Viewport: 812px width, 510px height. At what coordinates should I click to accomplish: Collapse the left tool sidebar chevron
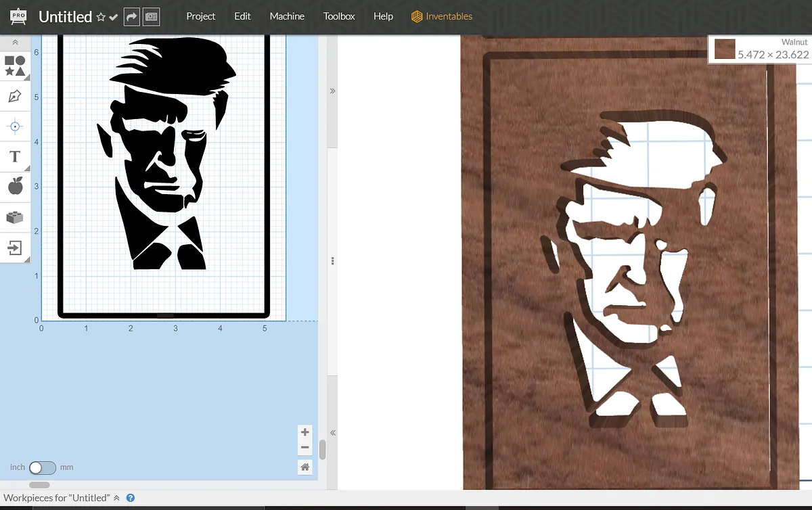15,42
